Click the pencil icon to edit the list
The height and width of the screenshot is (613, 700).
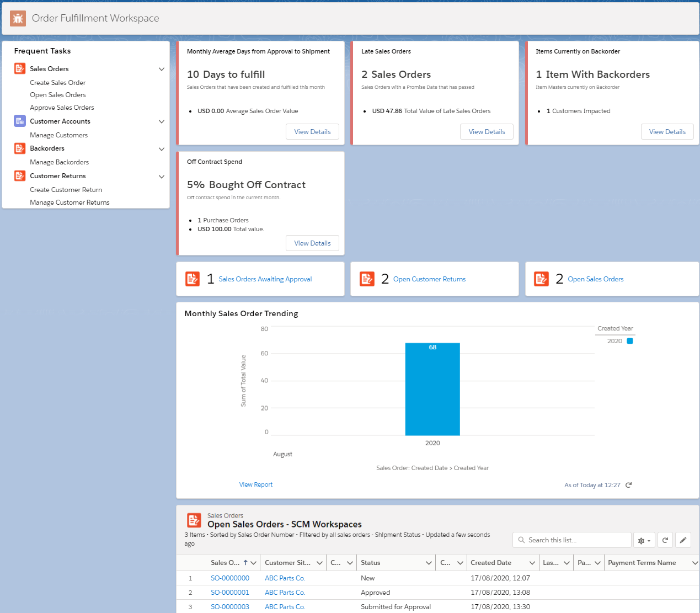pyautogui.click(x=683, y=540)
